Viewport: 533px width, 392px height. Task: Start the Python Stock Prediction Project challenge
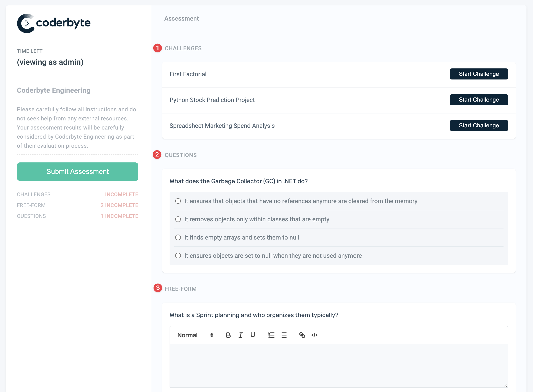[479, 100]
